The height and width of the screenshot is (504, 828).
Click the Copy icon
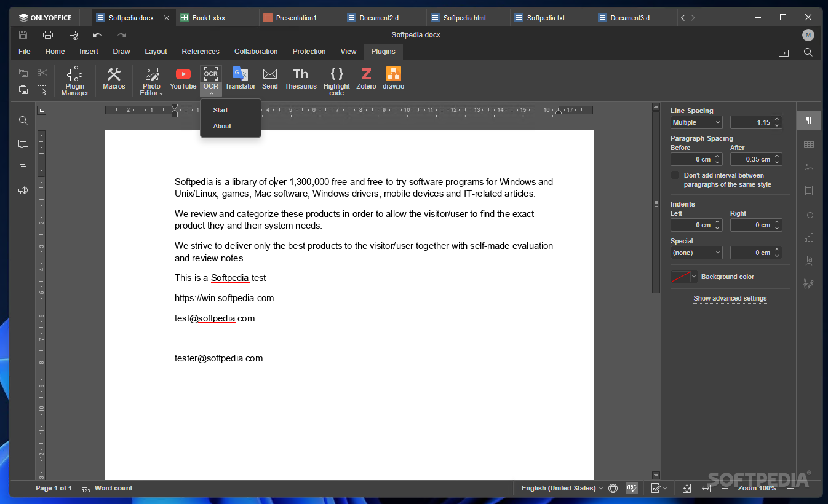[x=23, y=73]
